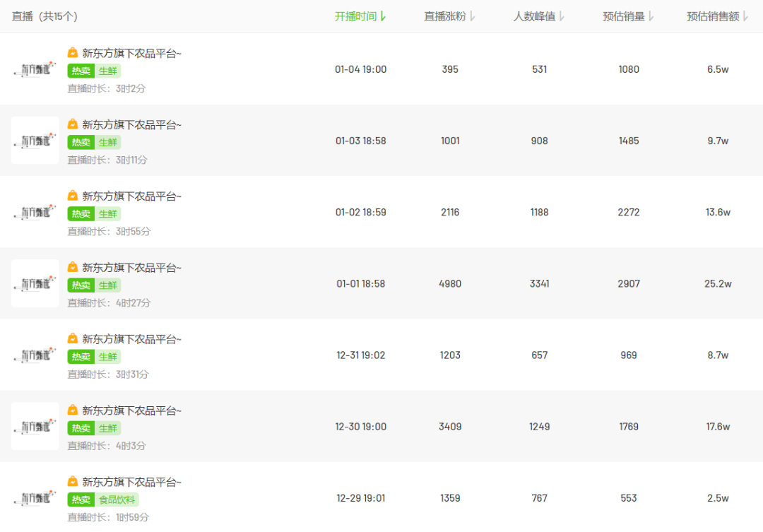Sort by 开播时间 using green arrow
The height and width of the screenshot is (532, 763).
click(x=383, y=16)
